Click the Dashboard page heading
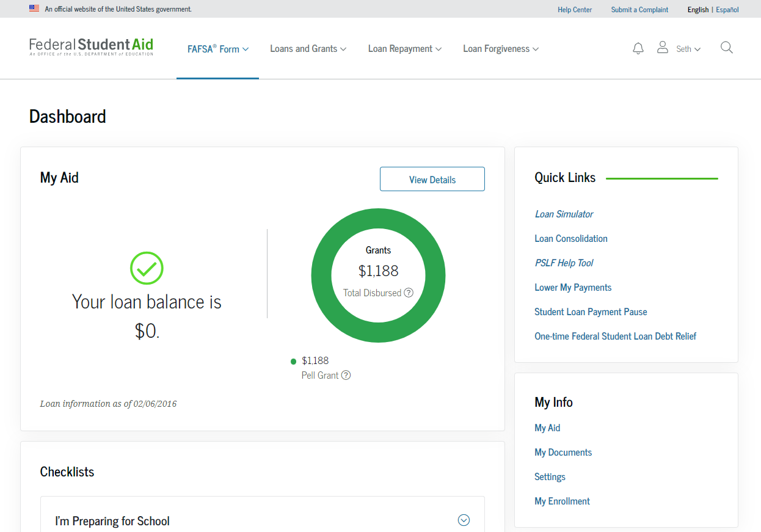Viewport: 761px width, 532px height. point(68,116)
